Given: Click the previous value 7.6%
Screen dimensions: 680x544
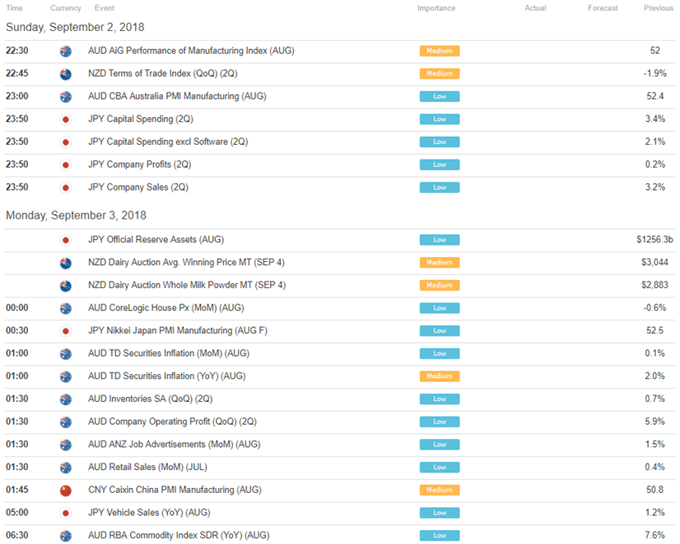Looking at the screenshot, I should pos(654,535).
